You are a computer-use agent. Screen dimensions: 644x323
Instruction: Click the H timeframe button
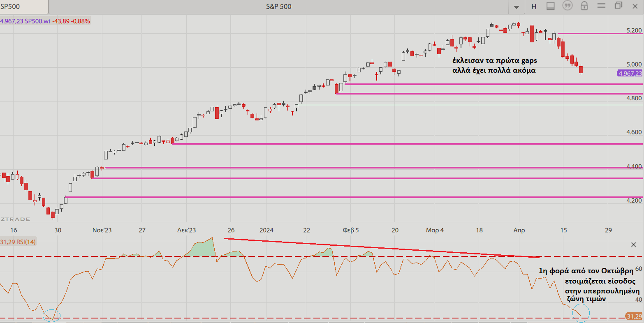click(x=534, y=7)
